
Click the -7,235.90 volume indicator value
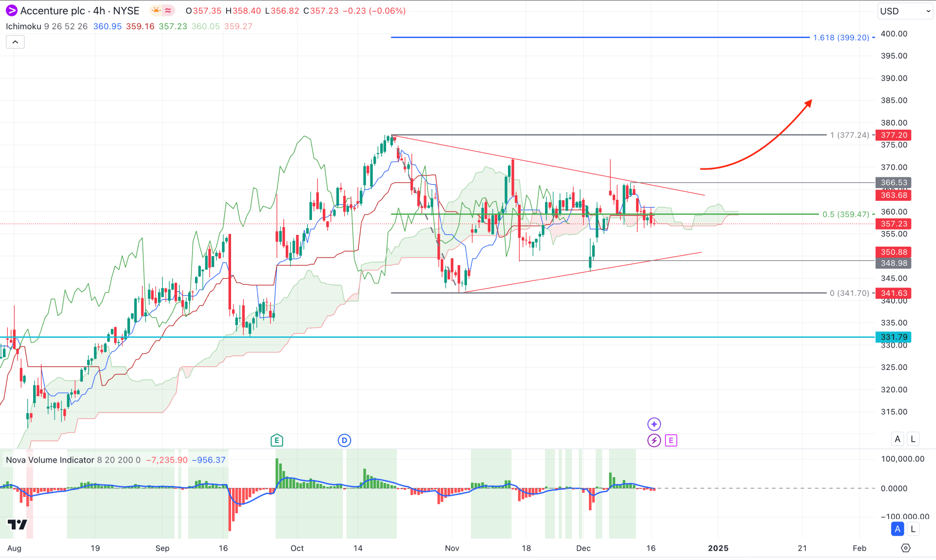(167, 460)
